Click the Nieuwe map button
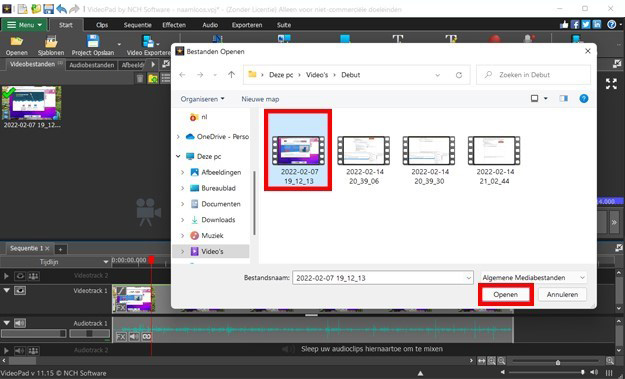The width and height of the screenshot is (625, 379). [260, 99]
